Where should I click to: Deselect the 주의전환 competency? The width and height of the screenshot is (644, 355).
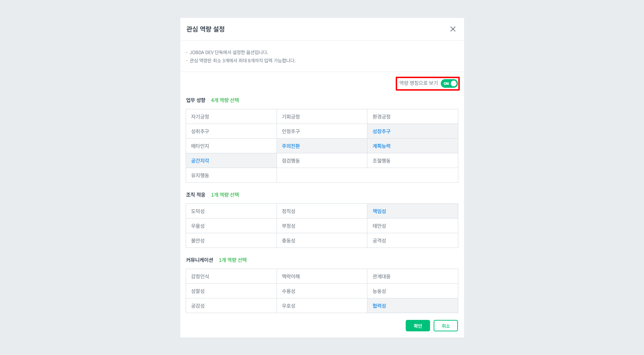coord(291,146)
